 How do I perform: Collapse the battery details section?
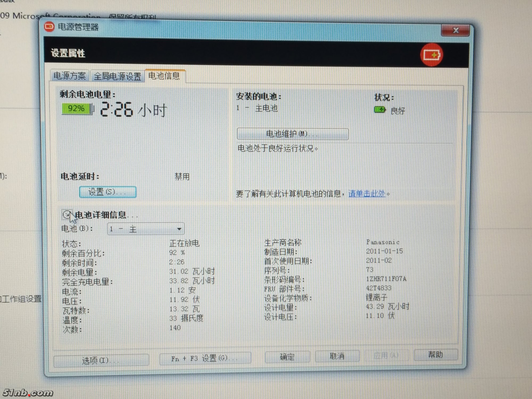pyautogui.click(x=67, y=214)
